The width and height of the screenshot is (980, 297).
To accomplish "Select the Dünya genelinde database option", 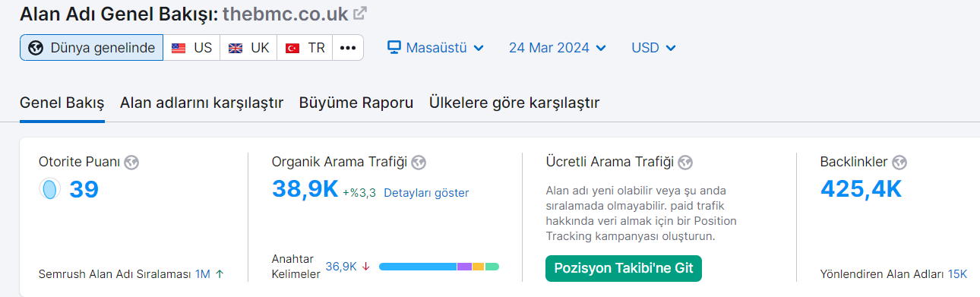I will (x=91, y=48).
